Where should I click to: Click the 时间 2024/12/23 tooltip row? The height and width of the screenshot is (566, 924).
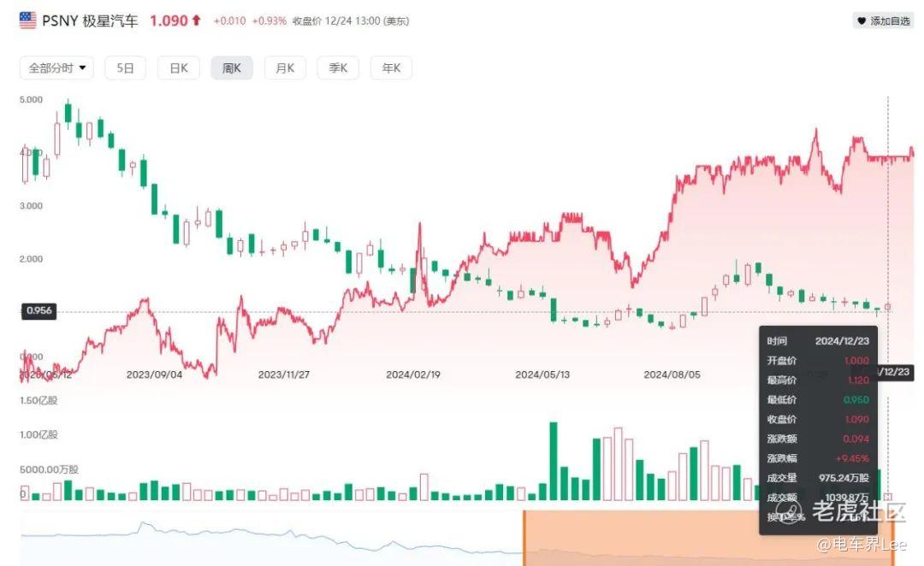click(x=818, y=341)
